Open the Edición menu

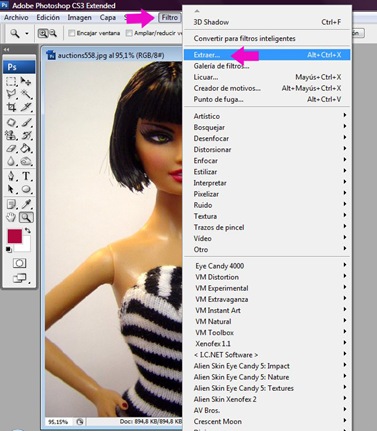[48, 17]
